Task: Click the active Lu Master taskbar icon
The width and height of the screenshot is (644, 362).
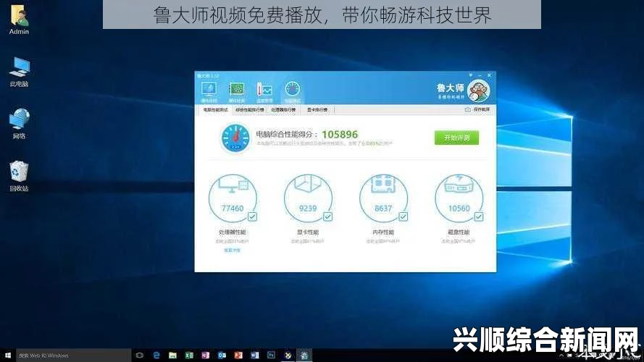Action: point(304,355)
